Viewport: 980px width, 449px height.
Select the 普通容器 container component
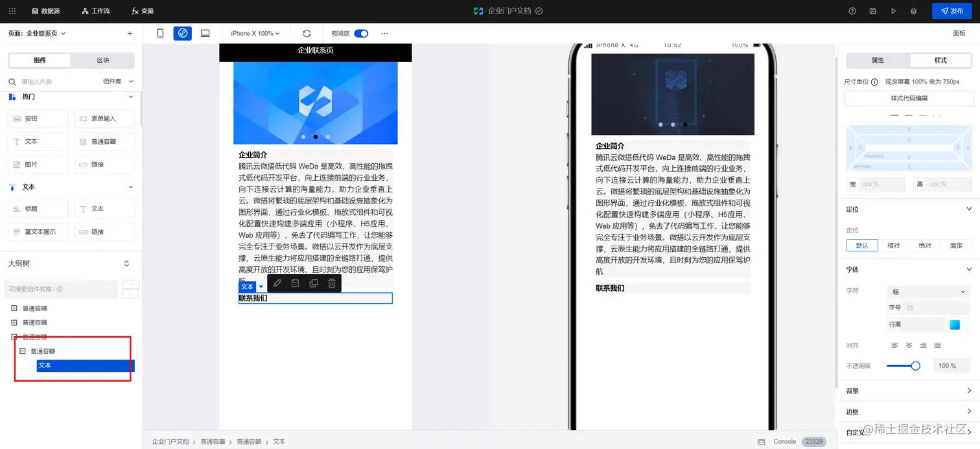[x=104, y=141]
